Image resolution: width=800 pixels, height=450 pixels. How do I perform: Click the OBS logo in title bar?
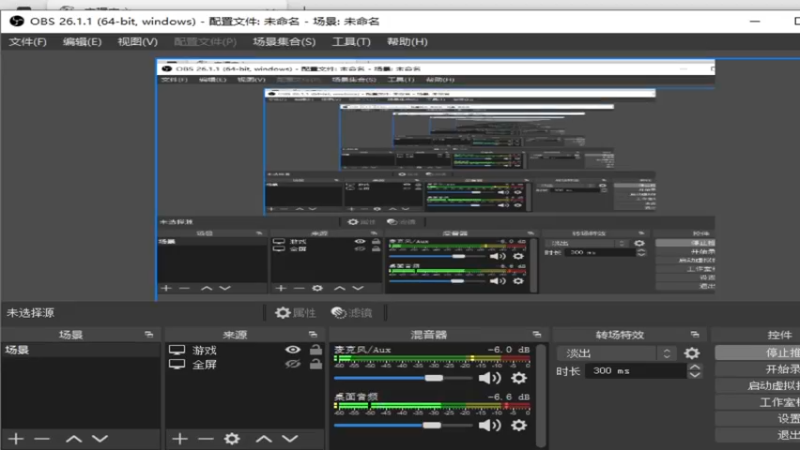(17, 21)
